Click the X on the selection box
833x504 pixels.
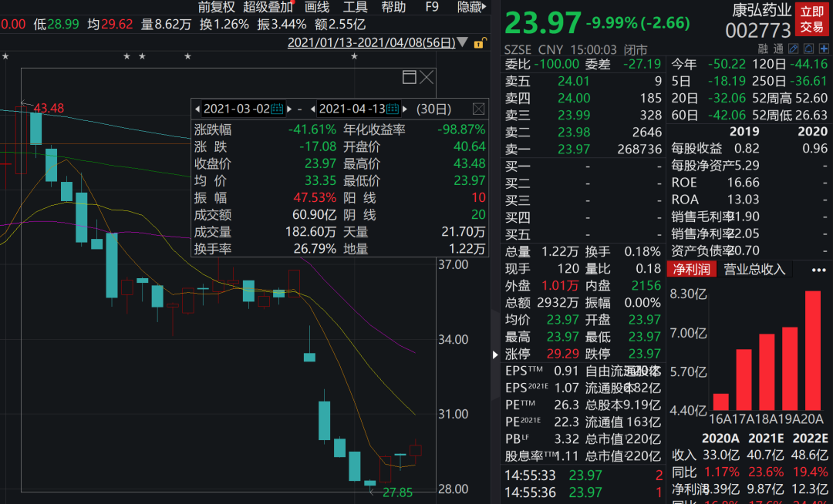point(427,77)
